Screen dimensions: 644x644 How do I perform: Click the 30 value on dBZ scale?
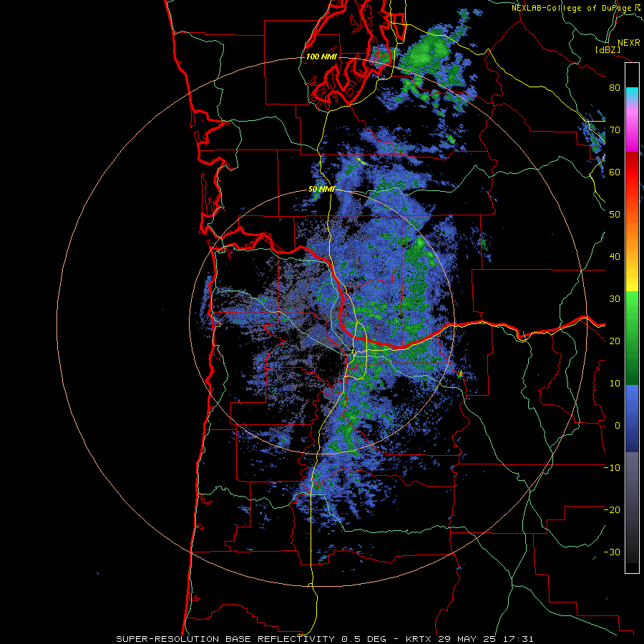tap(615, 299)
